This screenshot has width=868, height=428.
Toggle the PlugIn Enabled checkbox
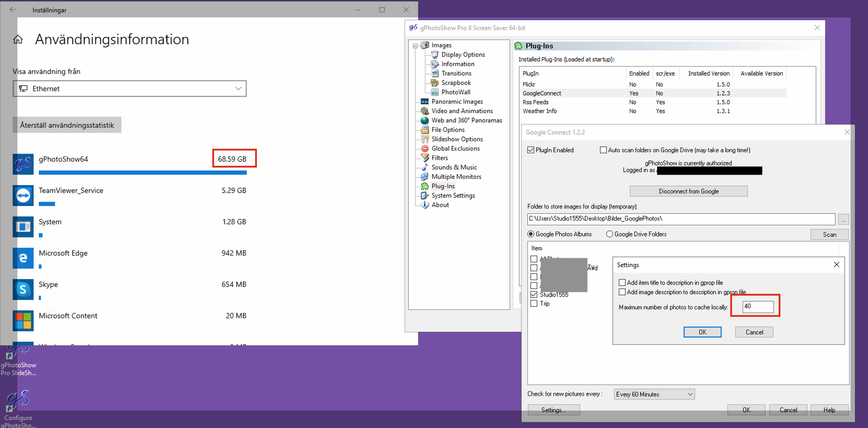coord(530,150)
